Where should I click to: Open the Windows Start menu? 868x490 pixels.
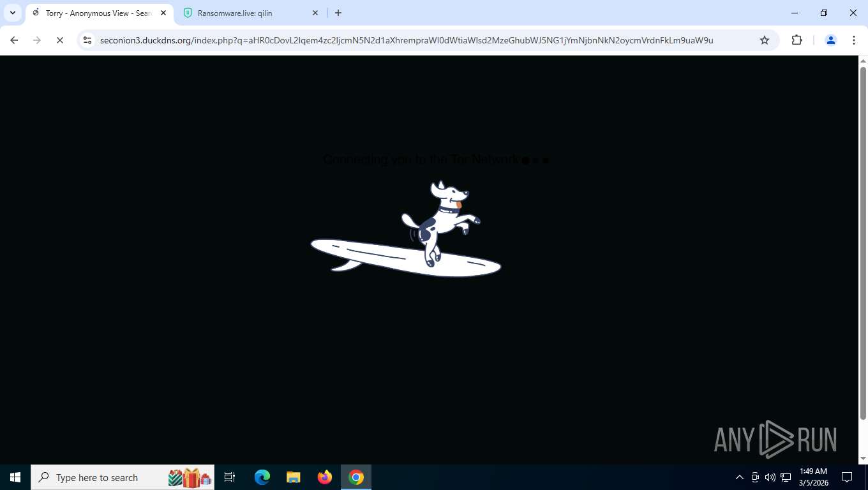tap(15, 477)
